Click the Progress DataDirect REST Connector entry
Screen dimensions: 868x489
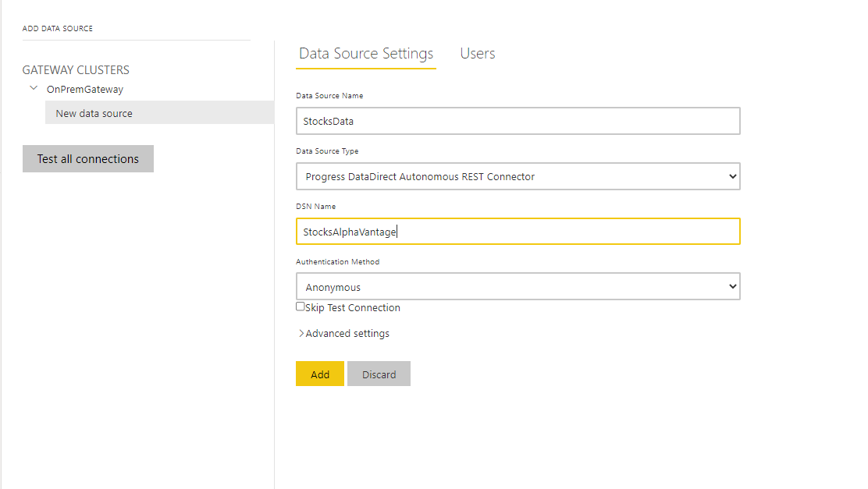[518, 176]
